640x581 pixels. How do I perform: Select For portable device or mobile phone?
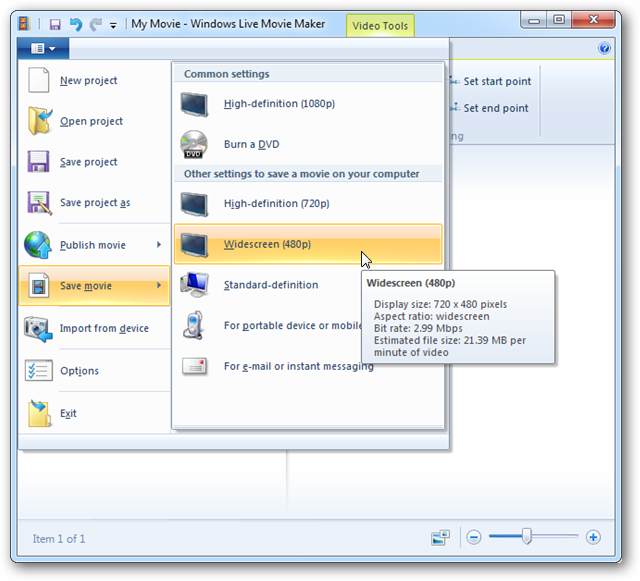(290, 326)
